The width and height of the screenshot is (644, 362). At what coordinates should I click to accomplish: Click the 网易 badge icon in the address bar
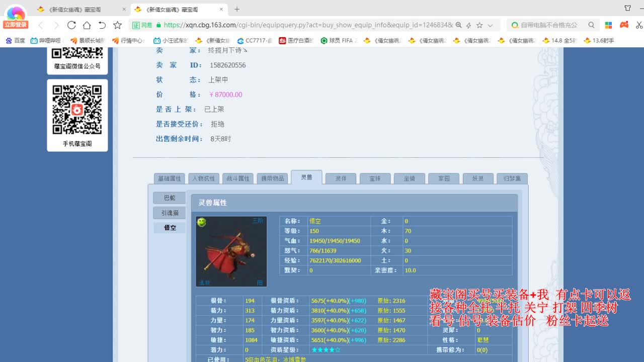point(142,24)
